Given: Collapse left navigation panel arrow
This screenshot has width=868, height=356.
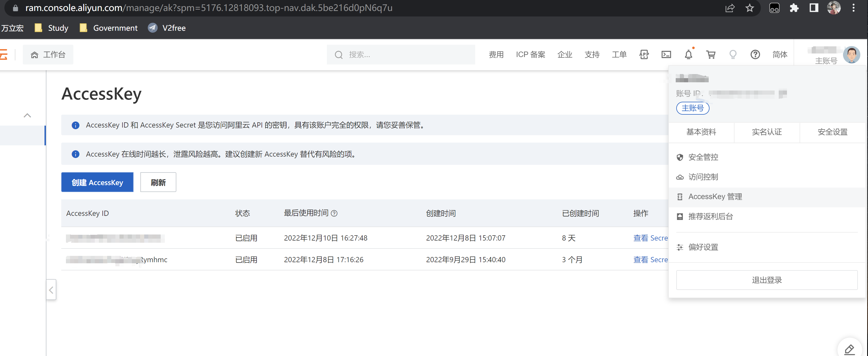Looking at the screenshot, I should tap(51, 290).
